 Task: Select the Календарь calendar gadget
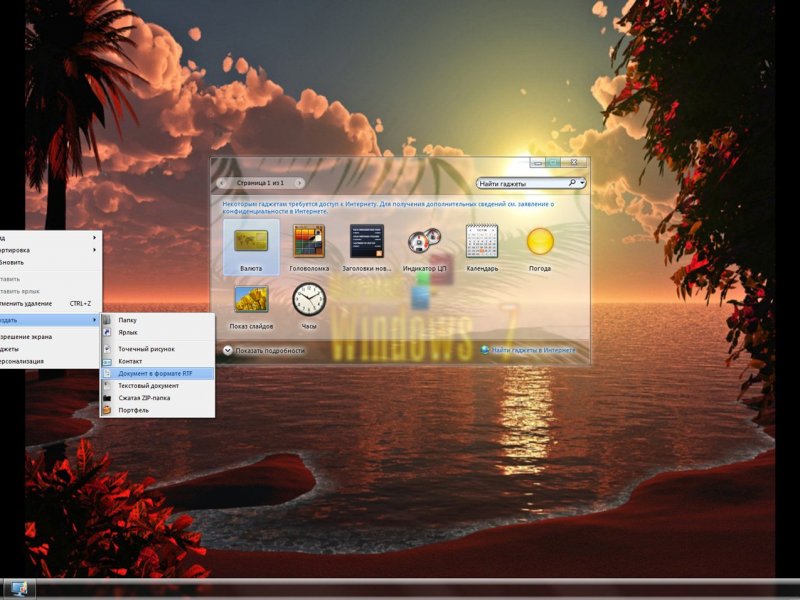pyautogui.click(x=482, y=247)
